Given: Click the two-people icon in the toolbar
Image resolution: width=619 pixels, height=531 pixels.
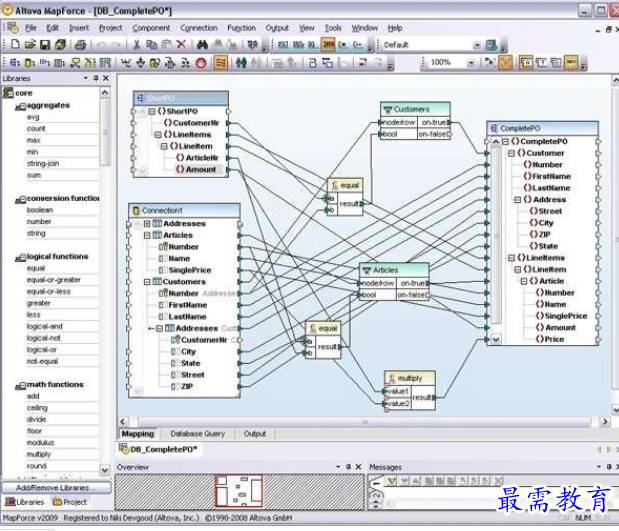Looking at the screenshot, I should click(241, 63).
